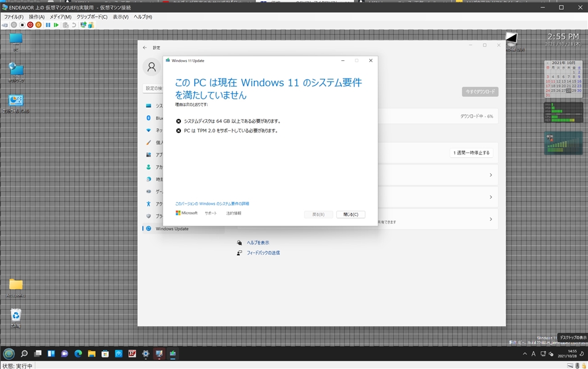Expand the first chevron row in Settings

tap(491, 175)
